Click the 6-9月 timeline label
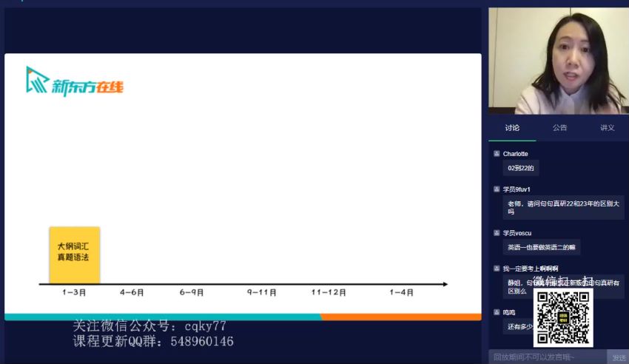 tap(192, 293)
